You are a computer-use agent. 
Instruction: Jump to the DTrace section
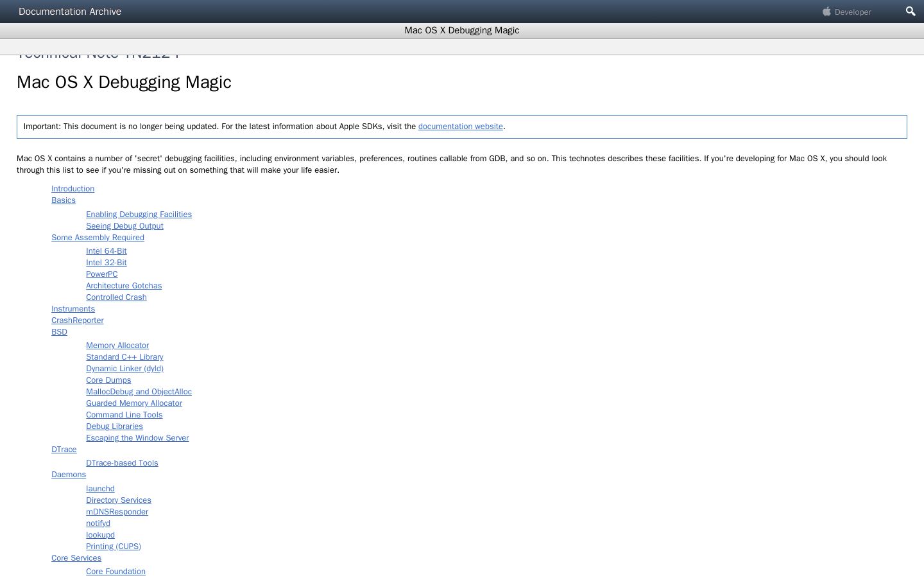pyautogui.click(x=64, y=450)
